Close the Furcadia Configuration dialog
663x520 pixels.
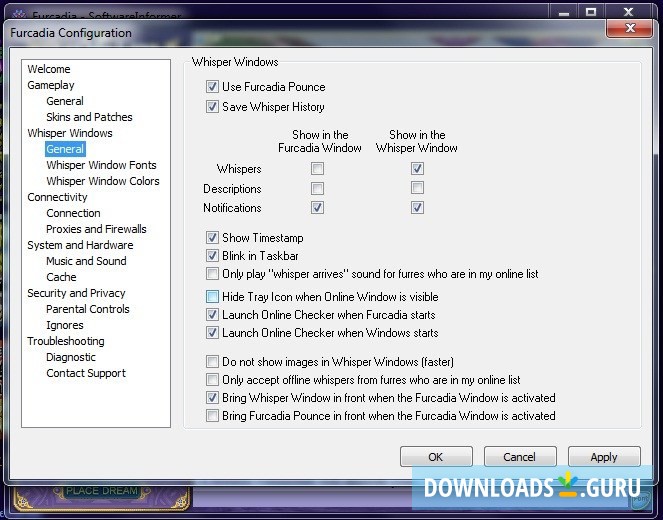630,28
